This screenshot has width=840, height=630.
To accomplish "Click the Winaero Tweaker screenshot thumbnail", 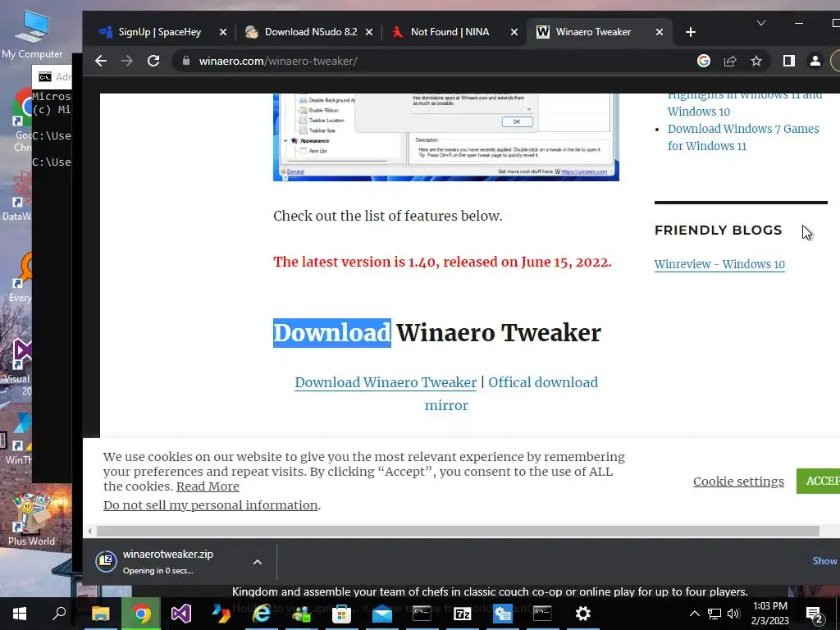I will (x=445, y=137).
